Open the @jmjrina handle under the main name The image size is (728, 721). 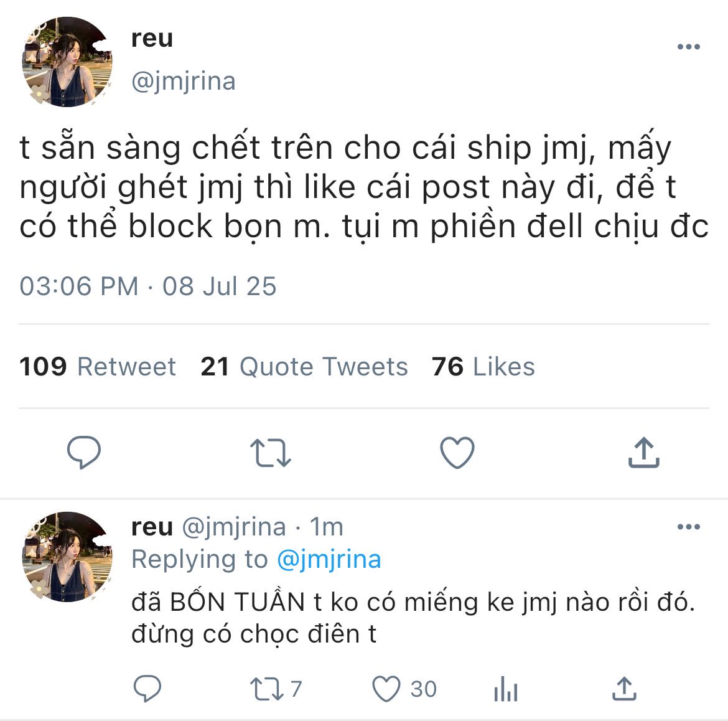tap(184, 82)
